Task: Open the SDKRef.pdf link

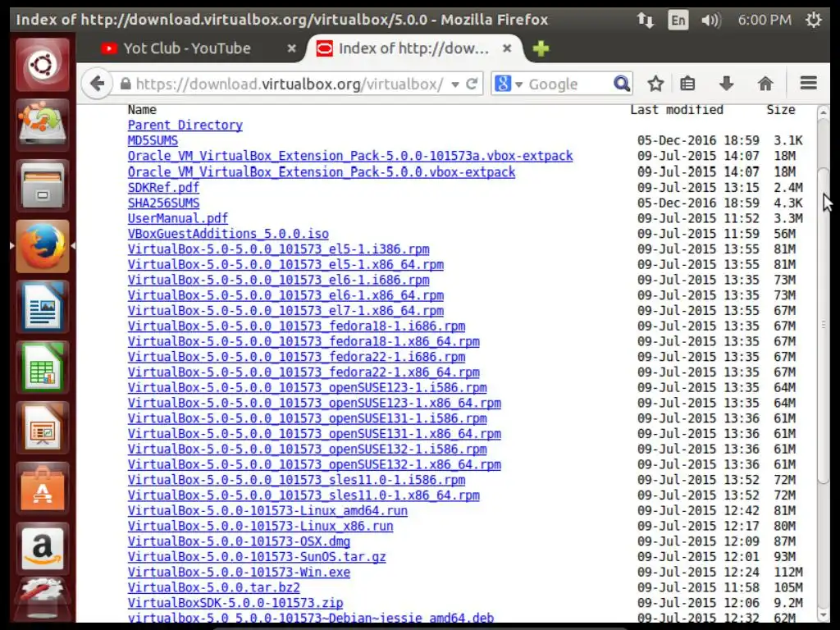Action: [163, 188]
